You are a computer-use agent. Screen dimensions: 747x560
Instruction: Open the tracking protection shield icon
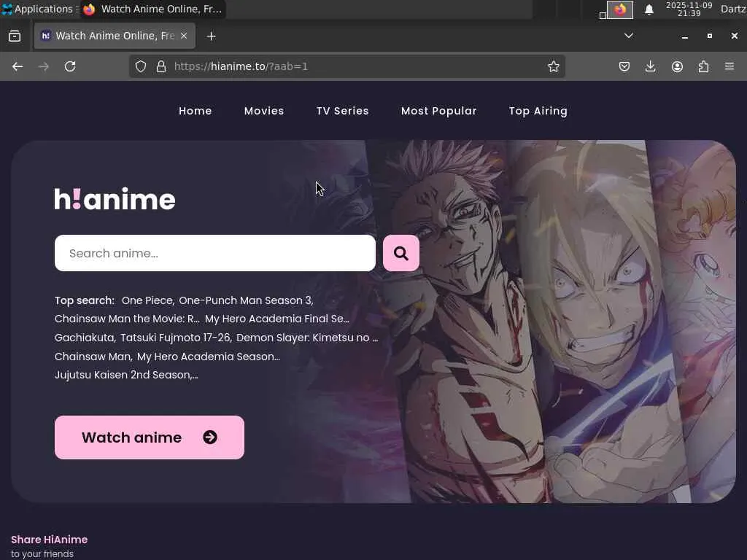141,66
